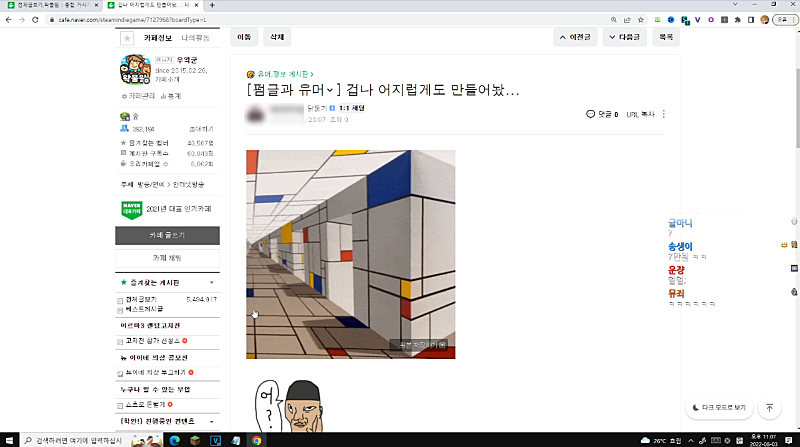Open the extensions puzzle-piece menu
This screenshot has height=447, width=800.
tap(737, 20)
